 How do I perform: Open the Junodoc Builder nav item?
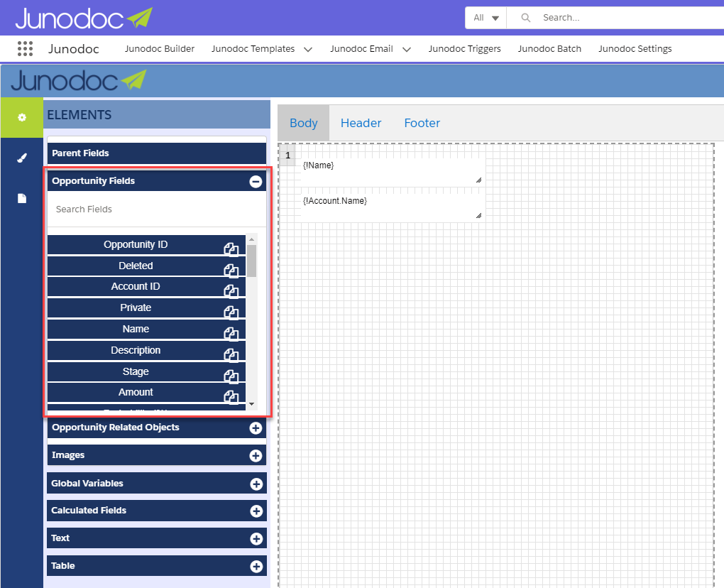(159, 48)
